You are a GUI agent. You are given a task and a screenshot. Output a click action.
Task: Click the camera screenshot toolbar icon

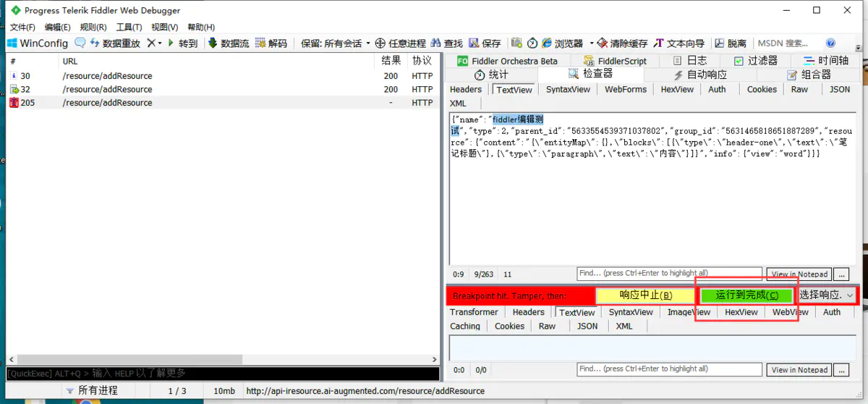(516, 43)
